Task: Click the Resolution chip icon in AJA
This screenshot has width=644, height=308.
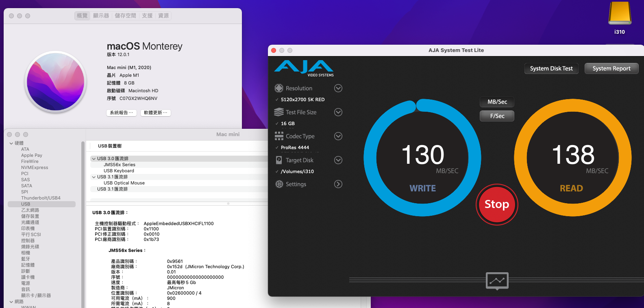Action: [x=279, y=88]
